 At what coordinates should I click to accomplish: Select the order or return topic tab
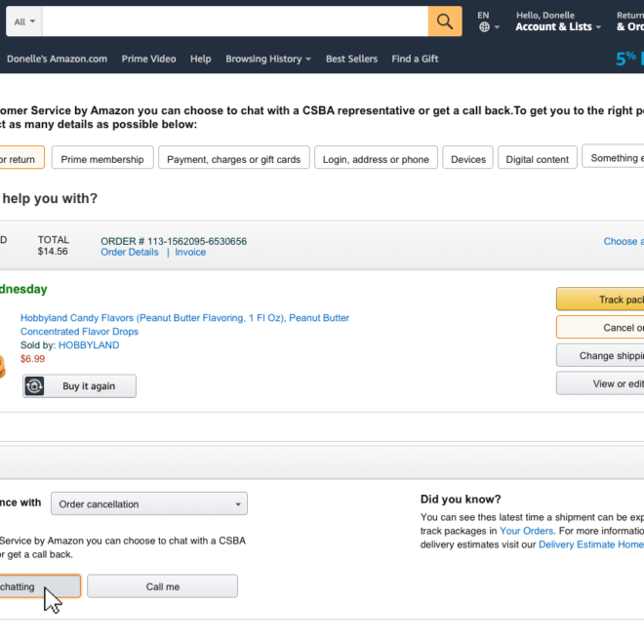pyautogui.click(x=21, y=159)
